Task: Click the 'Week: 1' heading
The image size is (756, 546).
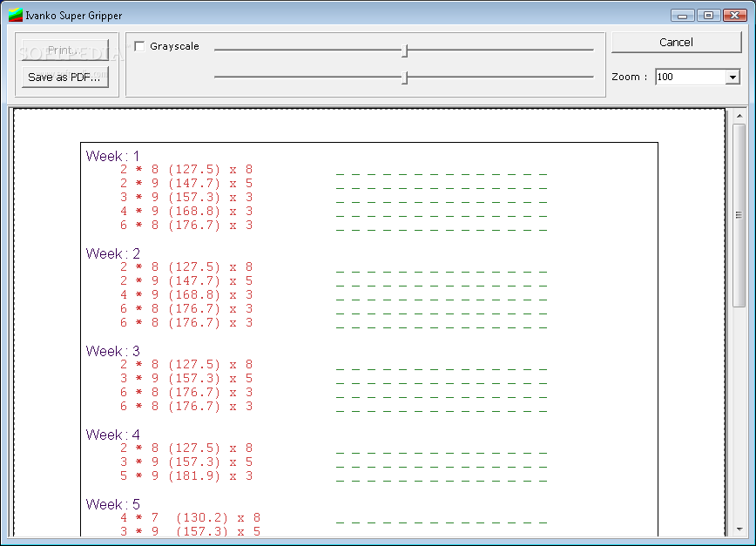Action: [x=113, y=156]
